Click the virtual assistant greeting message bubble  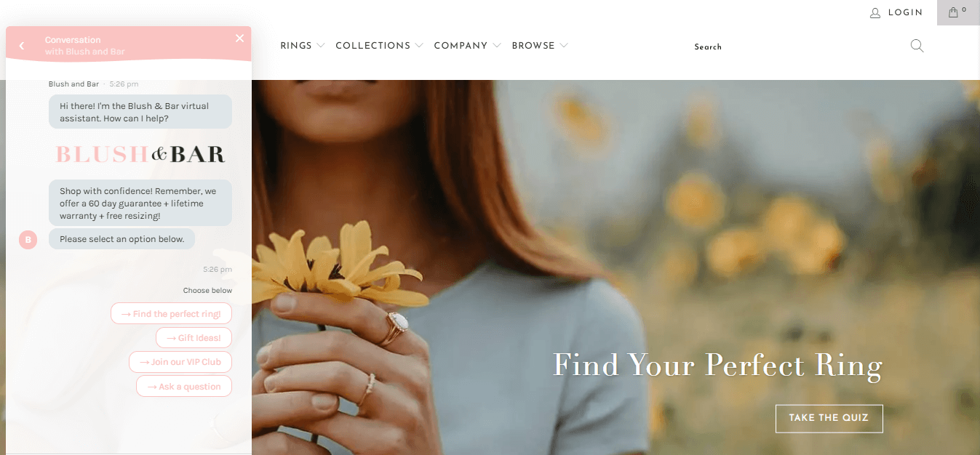[x=140, y=112]
